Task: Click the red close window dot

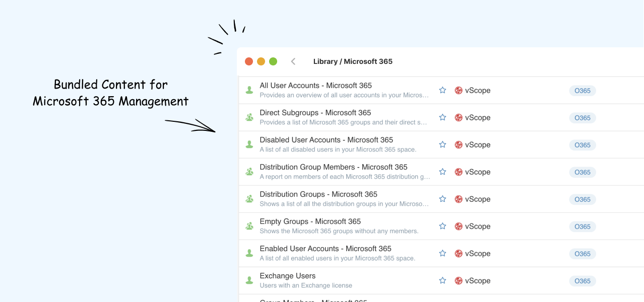Action: coord(249,61)
